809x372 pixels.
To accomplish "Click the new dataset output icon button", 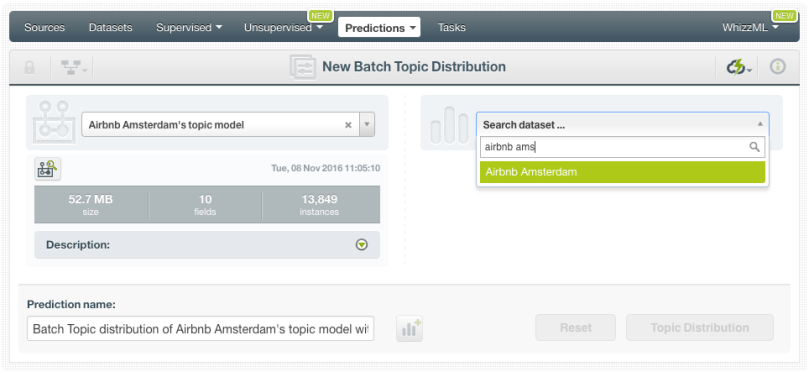I will tap(410, 329).
